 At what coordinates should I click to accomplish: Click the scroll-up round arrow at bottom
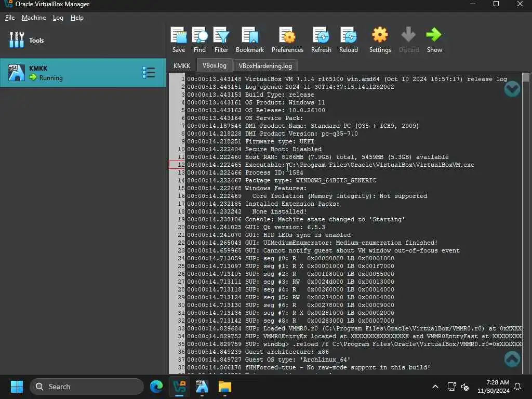(x=512, y=359)
